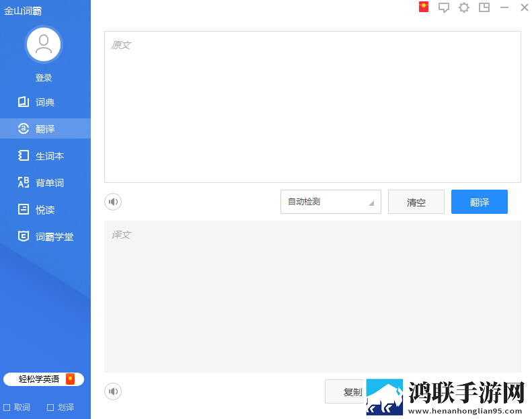This screenshot has width=532, height=419.
Task: Open the 登录 login link
Action: tap(44, 78)
